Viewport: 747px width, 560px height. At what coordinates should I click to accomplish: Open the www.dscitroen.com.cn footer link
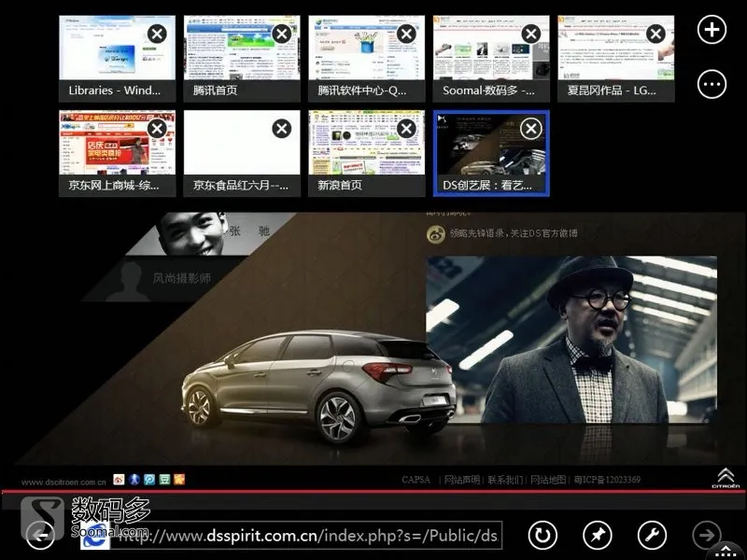pyautogui.click(x=63, y=482)
